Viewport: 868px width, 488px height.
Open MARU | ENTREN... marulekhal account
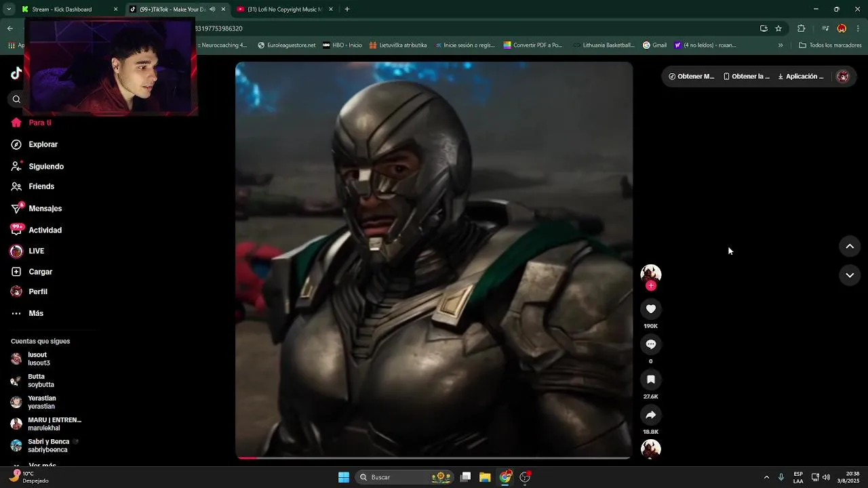[46, 424]
